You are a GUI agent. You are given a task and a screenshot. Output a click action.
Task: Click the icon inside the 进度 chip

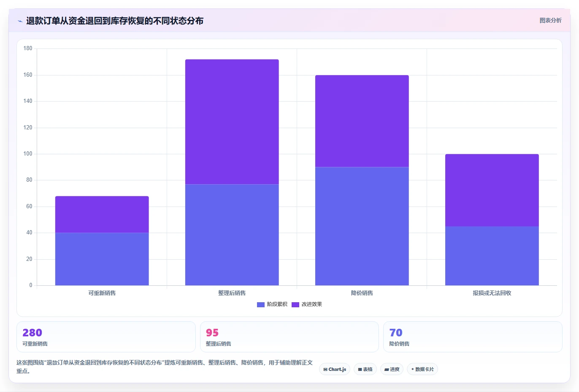[x=387, y=370]
